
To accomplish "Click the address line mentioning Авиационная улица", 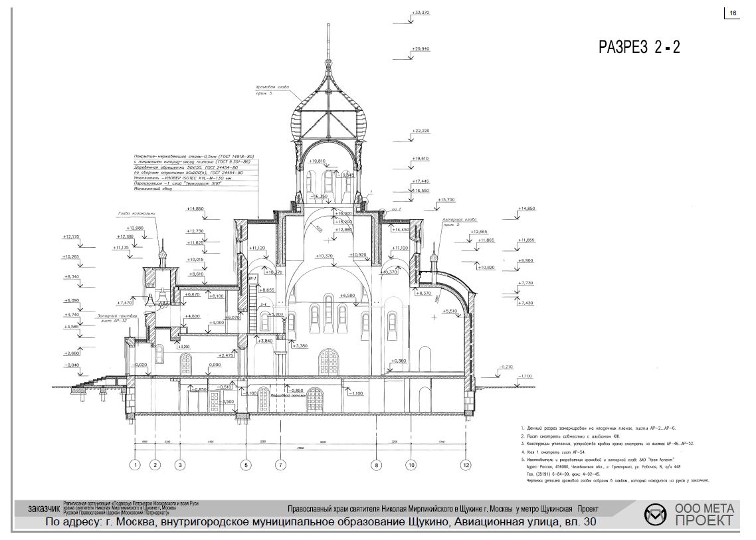I will [x=320, y=522].
